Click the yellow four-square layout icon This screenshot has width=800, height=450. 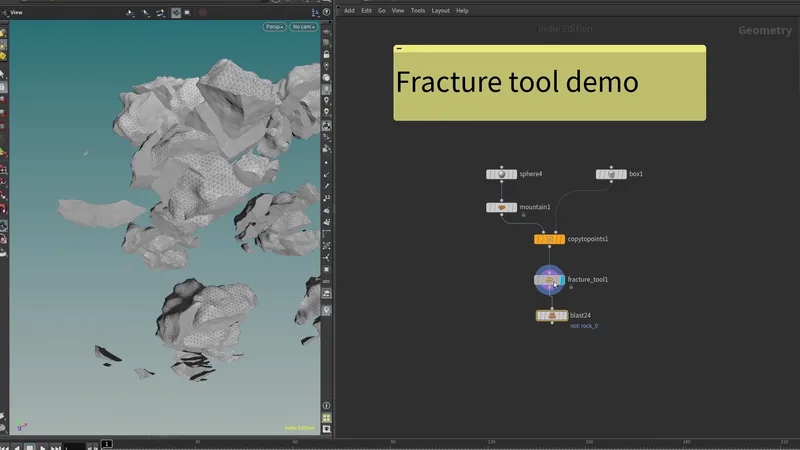327,418
